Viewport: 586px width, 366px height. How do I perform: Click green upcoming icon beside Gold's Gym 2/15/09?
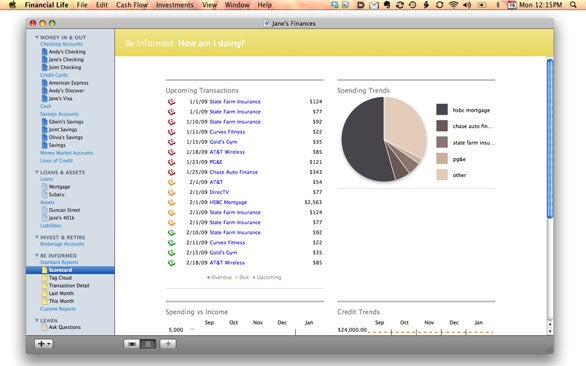pos(171,253)
